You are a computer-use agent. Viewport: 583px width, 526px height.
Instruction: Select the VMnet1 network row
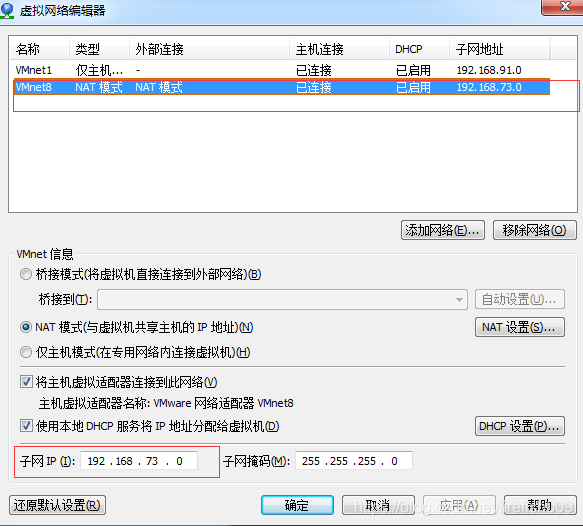(x=281, y=70)
